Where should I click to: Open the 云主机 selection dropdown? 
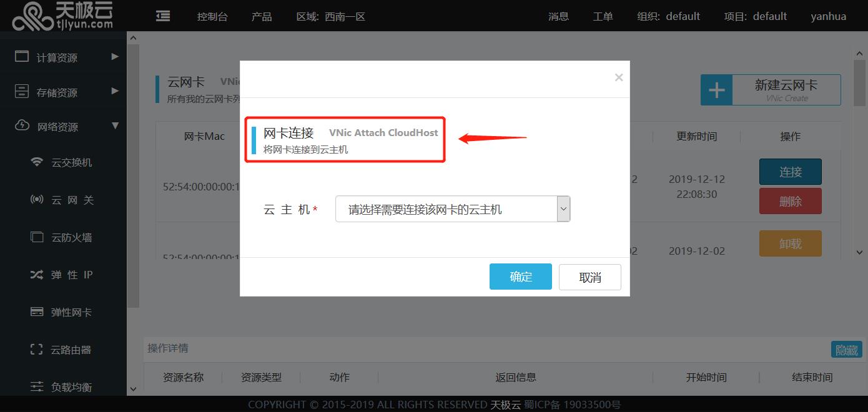point(453,209)
